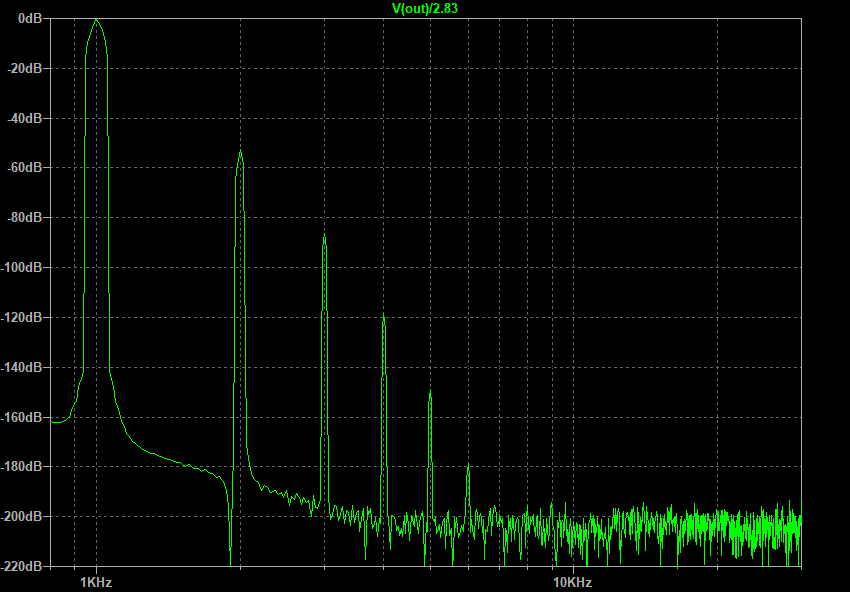The width and height of the screenshot is (850, 592).
Task: Click the -20dB axis label
Action: [x=25, y=68]
